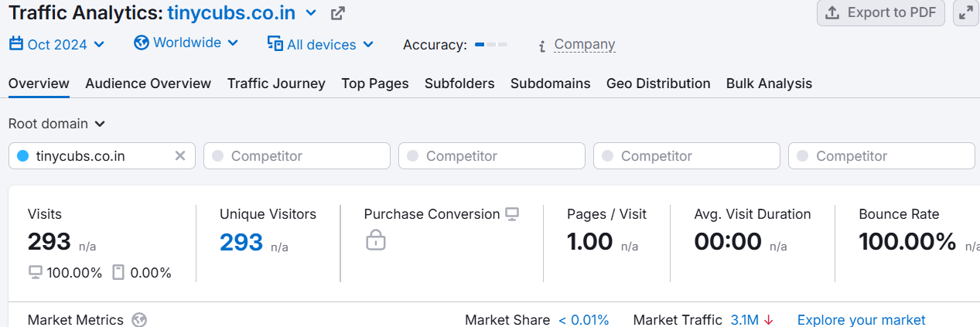The width and height of the screenshot is (980, 327).
Task: Click the Accuracy level indicator bar
Action: [x=491, y=45]
